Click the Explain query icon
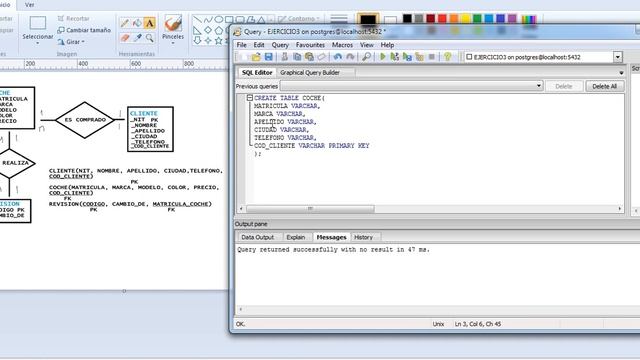The image size is (640, 360). click(x=419, y=57)
